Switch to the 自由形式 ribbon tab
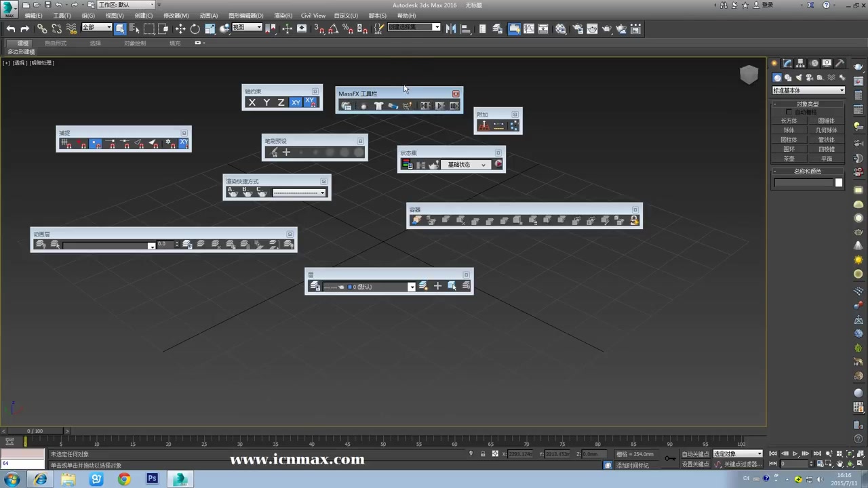This screenshot has height=488, width=868. 55,43
